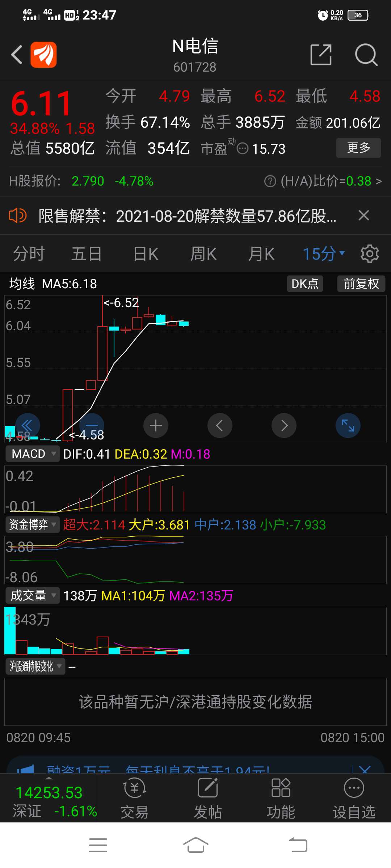Dismiss the lock-up expiry notice

pos(364,216)
